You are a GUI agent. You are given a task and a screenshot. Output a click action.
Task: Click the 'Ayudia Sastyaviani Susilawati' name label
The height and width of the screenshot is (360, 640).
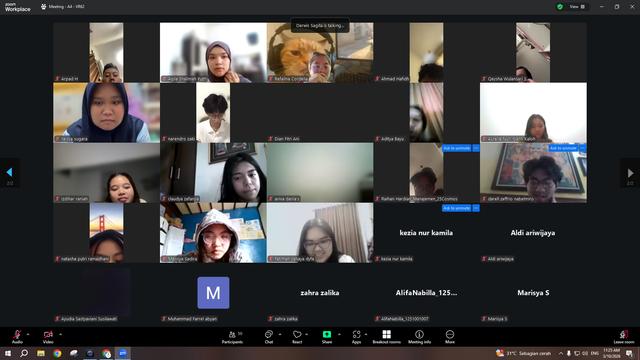89,319
